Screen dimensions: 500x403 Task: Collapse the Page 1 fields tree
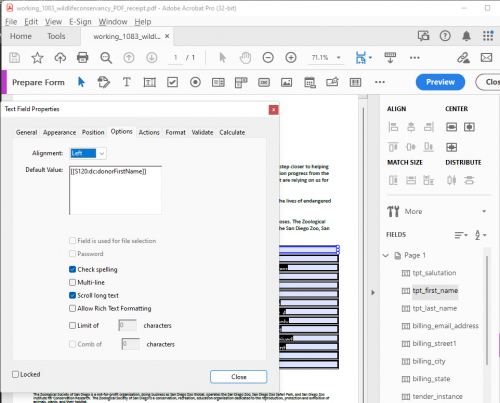(386, 255)
